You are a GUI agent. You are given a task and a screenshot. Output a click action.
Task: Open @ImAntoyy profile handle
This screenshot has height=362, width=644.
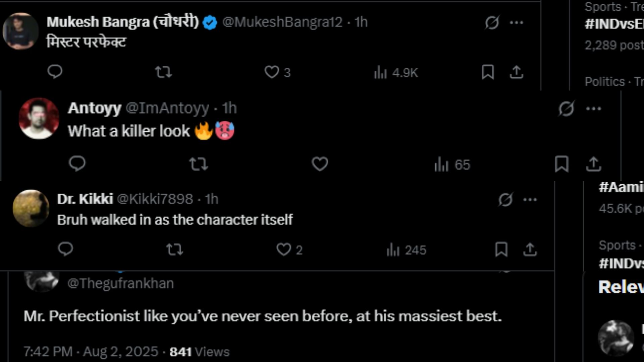167,108
